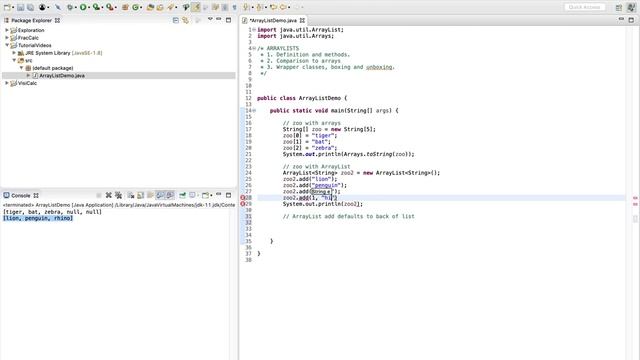Open the dropdown arrow beside Debug icon

76,7
